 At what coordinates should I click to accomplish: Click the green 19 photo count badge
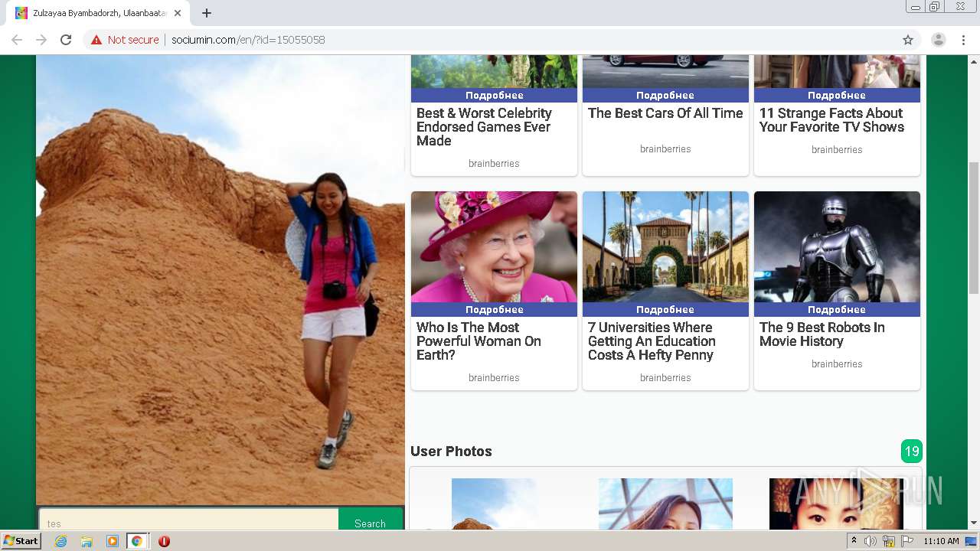(911, 452)
